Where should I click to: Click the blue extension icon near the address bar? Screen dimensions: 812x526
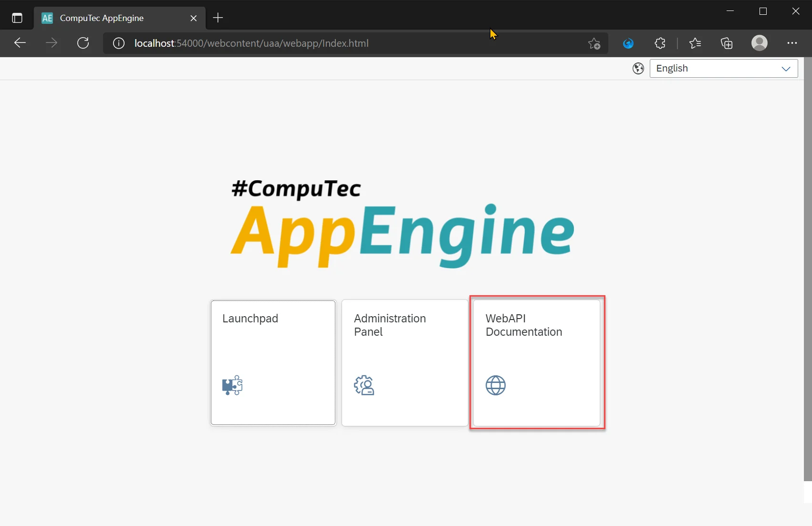coord(628,43)
